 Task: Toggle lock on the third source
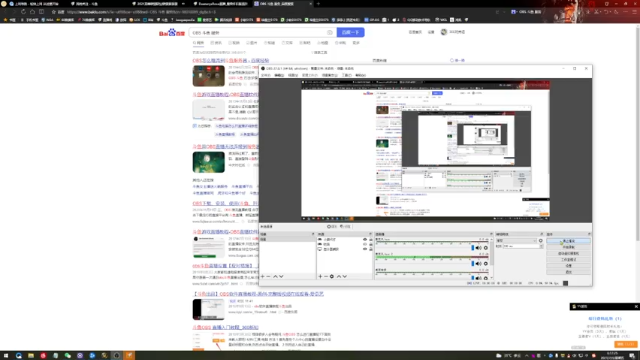click(371, 249)
